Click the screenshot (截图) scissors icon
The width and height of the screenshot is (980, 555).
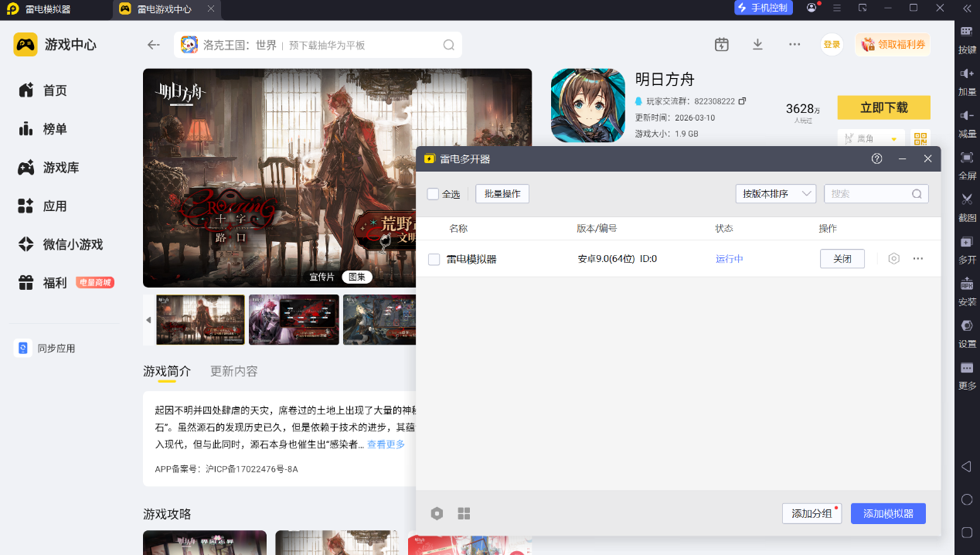(x=967, y=199)
